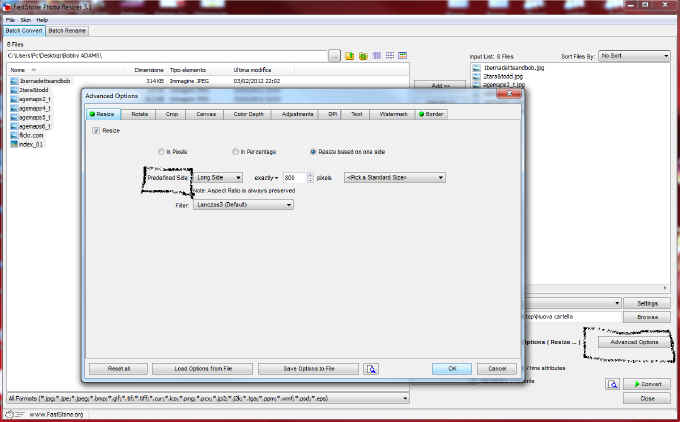Switch file list to details view icon

403,56
